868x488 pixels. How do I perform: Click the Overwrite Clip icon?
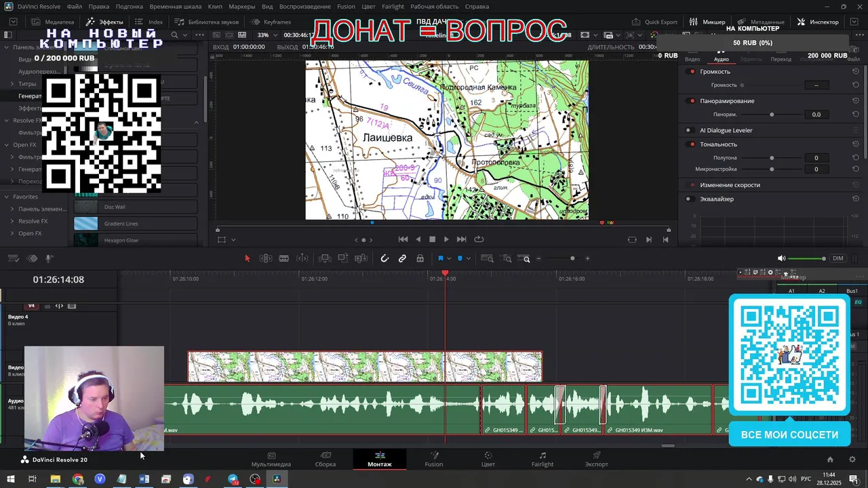click(343, 258)
